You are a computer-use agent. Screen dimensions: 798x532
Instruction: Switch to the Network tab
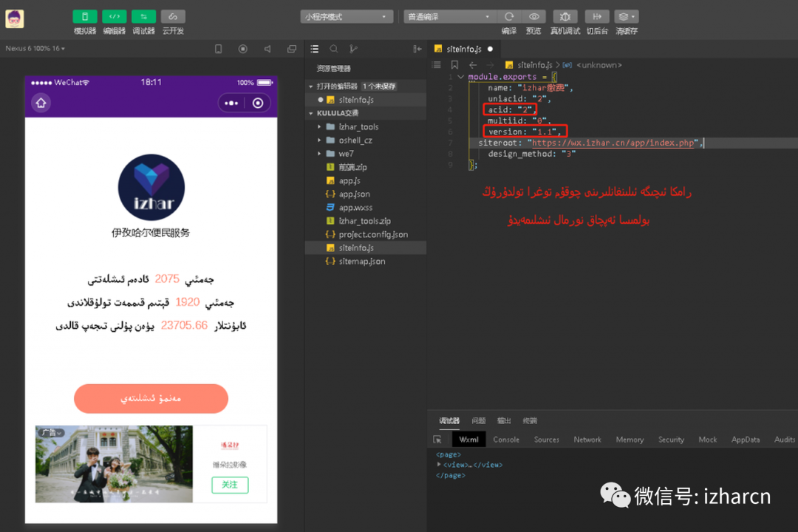coord(587,440)
